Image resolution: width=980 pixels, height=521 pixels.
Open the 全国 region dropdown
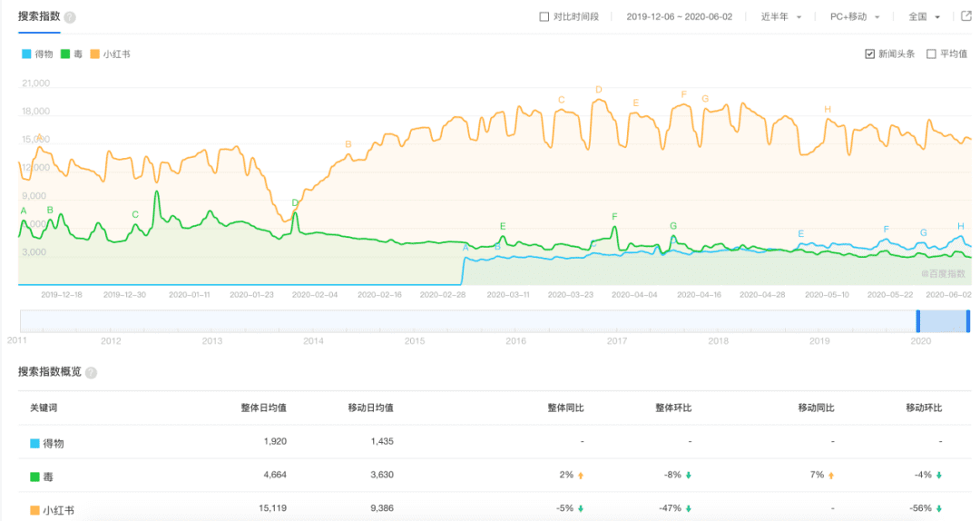(x=924, y=17)
